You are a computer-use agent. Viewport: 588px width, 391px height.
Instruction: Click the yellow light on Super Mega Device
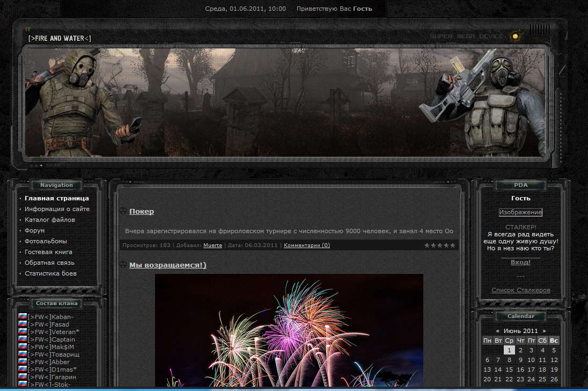coord(515,37)
